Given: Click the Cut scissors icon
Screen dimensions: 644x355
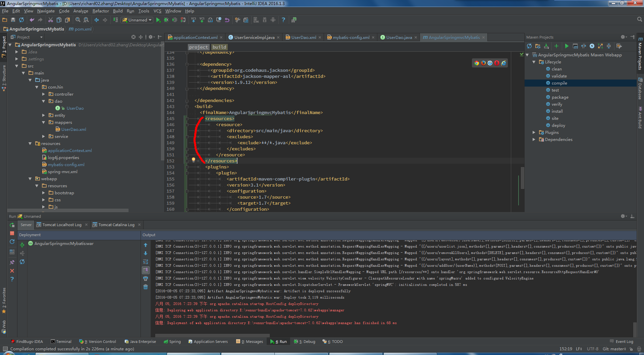Looking at the screenshot, I should click(50, 20).
